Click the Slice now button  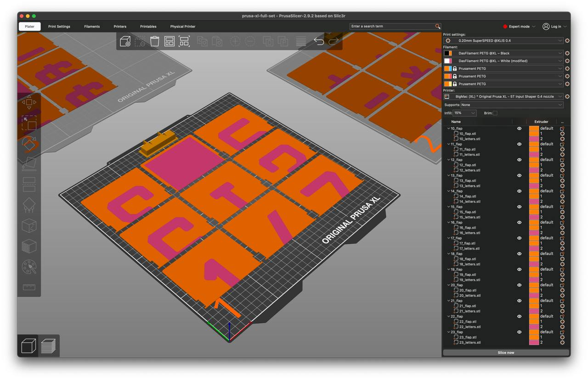506,352
